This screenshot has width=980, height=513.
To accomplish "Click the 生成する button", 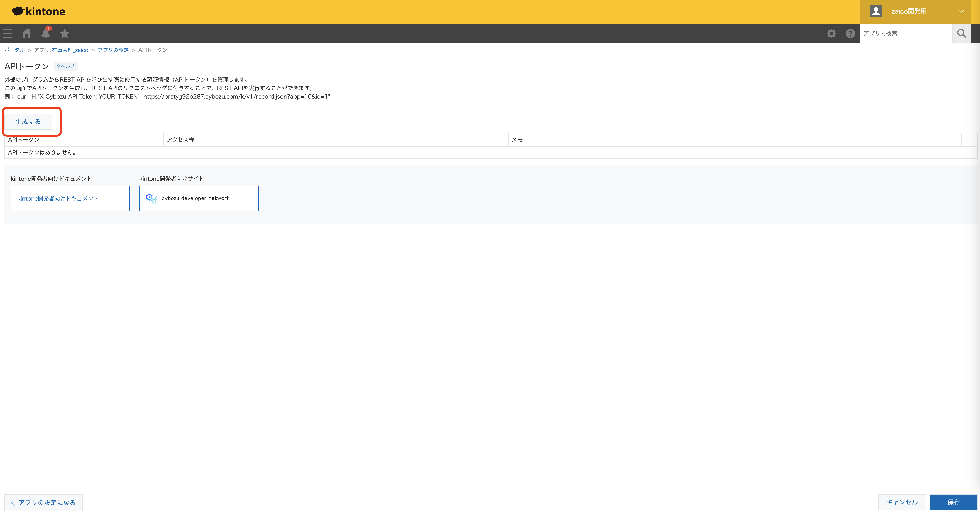I will click(28, 121).
